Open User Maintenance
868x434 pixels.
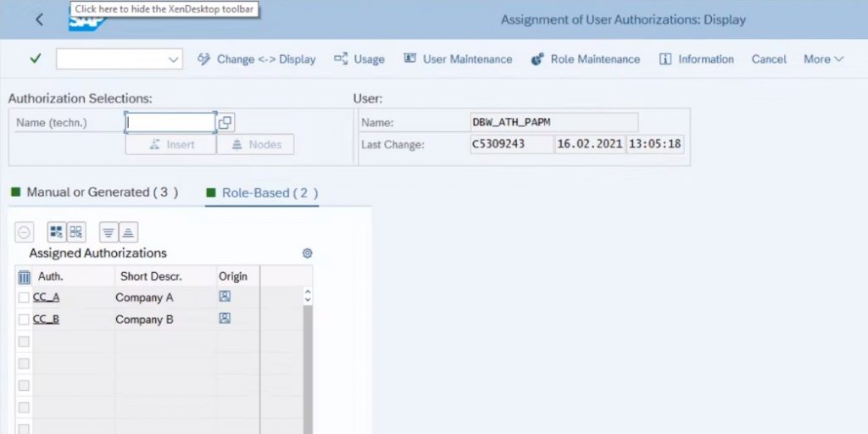pyautogui.click(x=458, y=59)
